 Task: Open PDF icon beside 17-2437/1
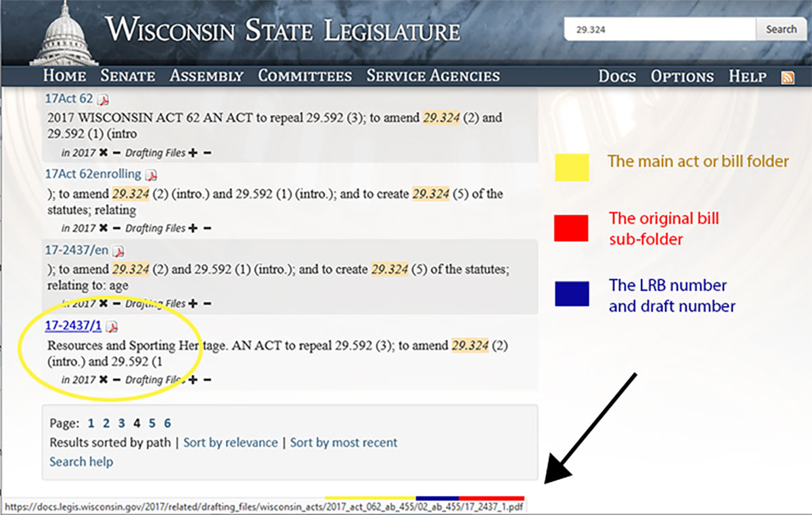tap(112, 327)
